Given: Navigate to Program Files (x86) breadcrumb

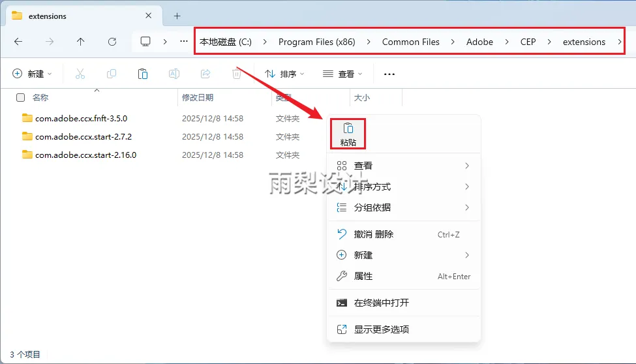Looking at the screenshot, I should (x=317, y=42).
